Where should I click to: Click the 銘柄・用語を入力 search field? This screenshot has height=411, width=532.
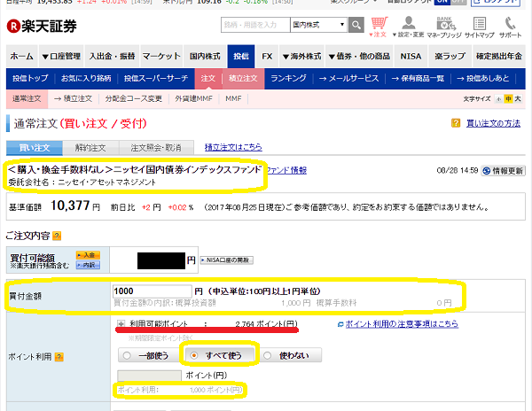(255, 25)
